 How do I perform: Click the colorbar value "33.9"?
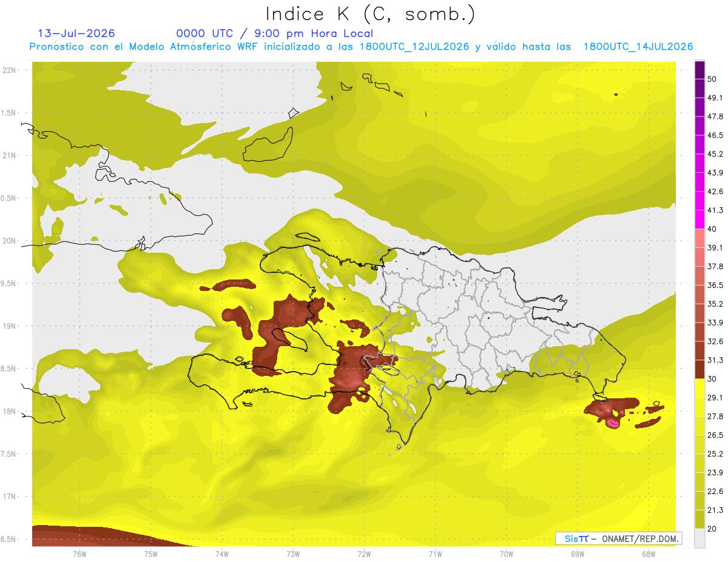(715, 323)
